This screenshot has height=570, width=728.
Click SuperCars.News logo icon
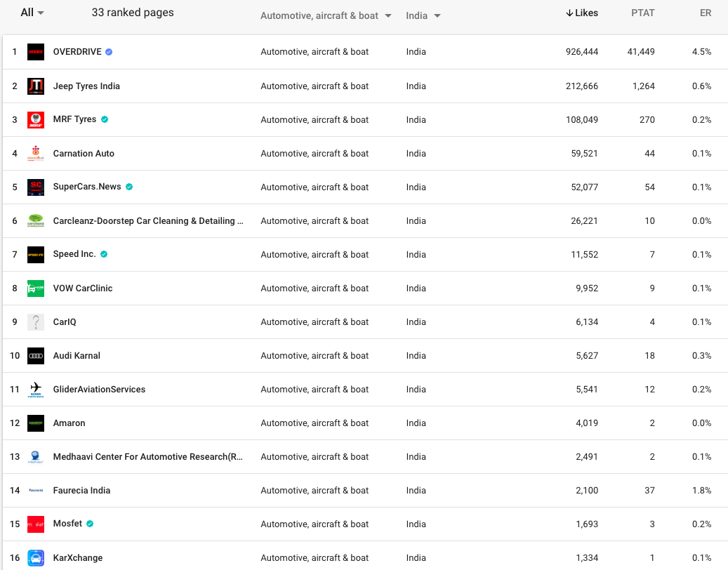[36, 187]
